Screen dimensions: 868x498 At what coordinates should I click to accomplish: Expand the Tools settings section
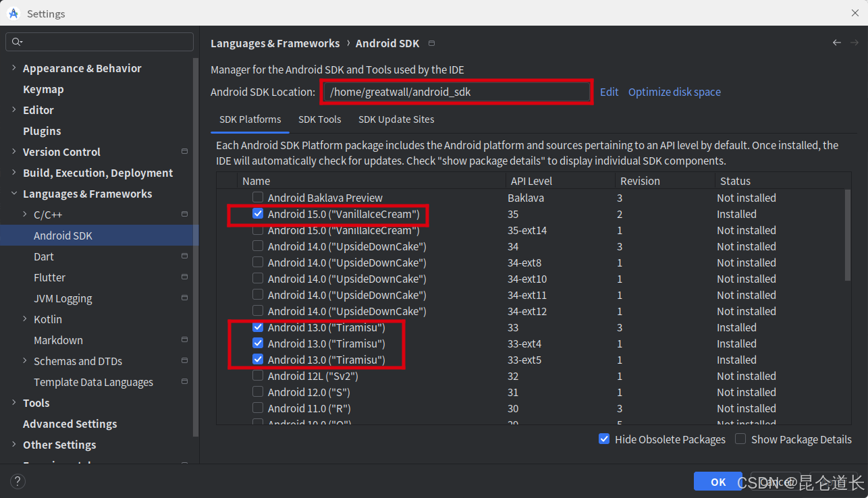click(14, 403)
